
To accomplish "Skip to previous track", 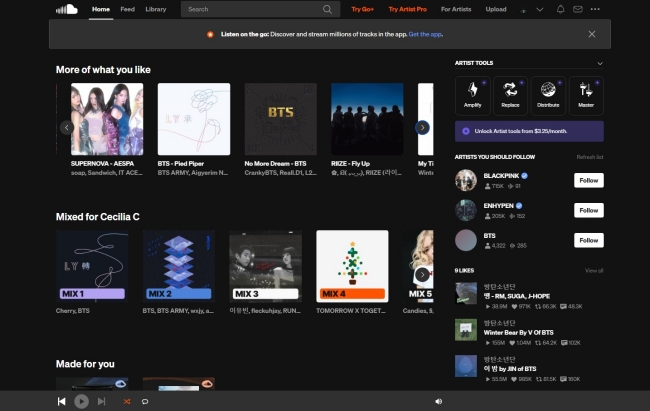I will click(x=61, y=401).
